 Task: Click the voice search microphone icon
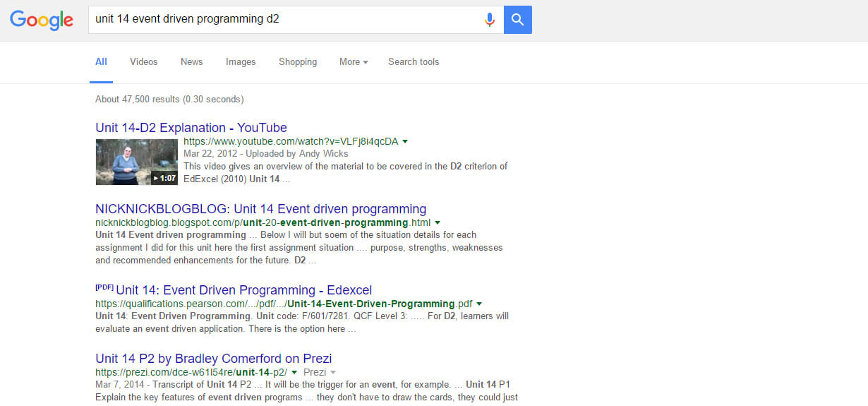[489, 20]
